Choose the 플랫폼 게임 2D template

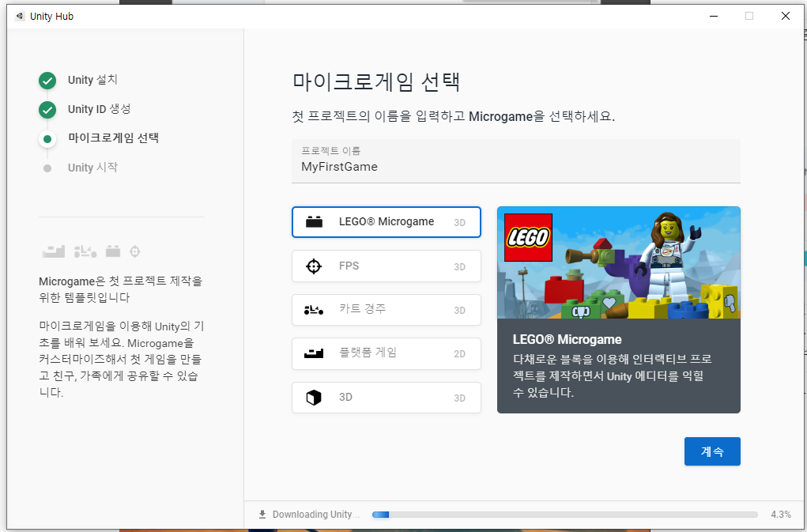point(386,353)
